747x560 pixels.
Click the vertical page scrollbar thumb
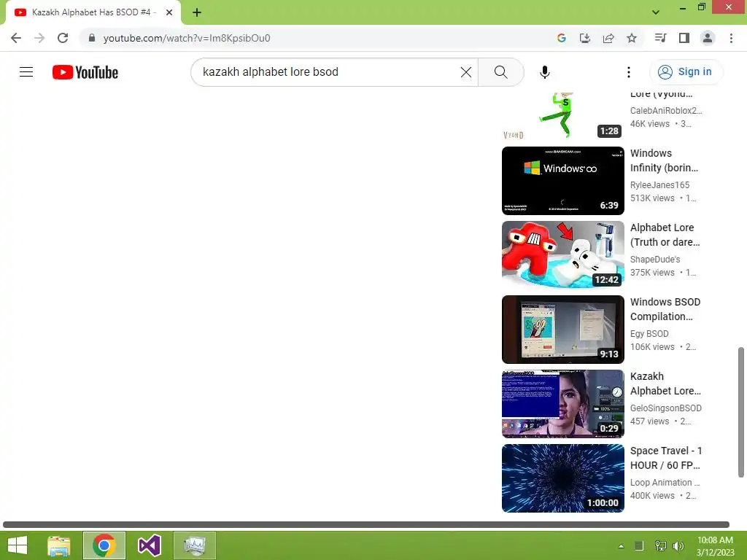pos(741,412)
